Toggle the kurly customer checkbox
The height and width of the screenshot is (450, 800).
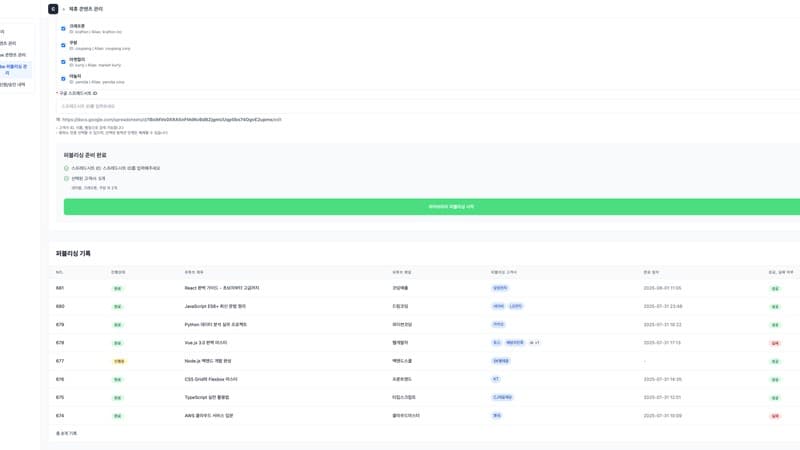(63, 62)
